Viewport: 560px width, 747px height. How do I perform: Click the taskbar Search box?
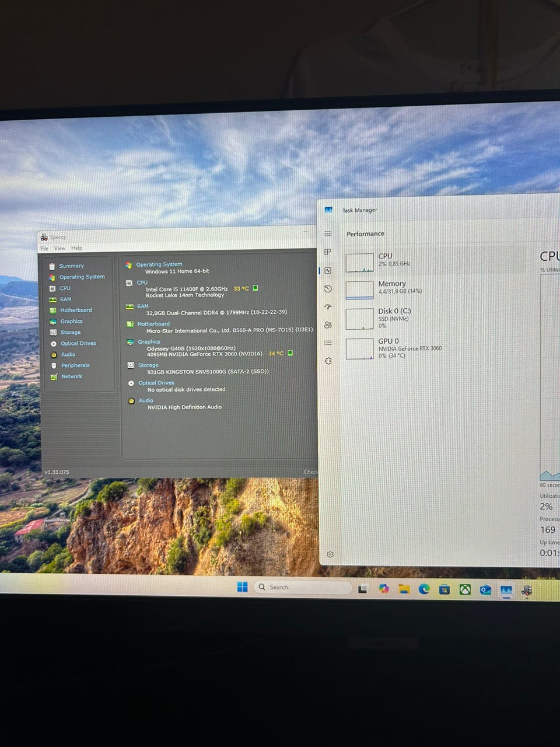click(x=303, y=587)
